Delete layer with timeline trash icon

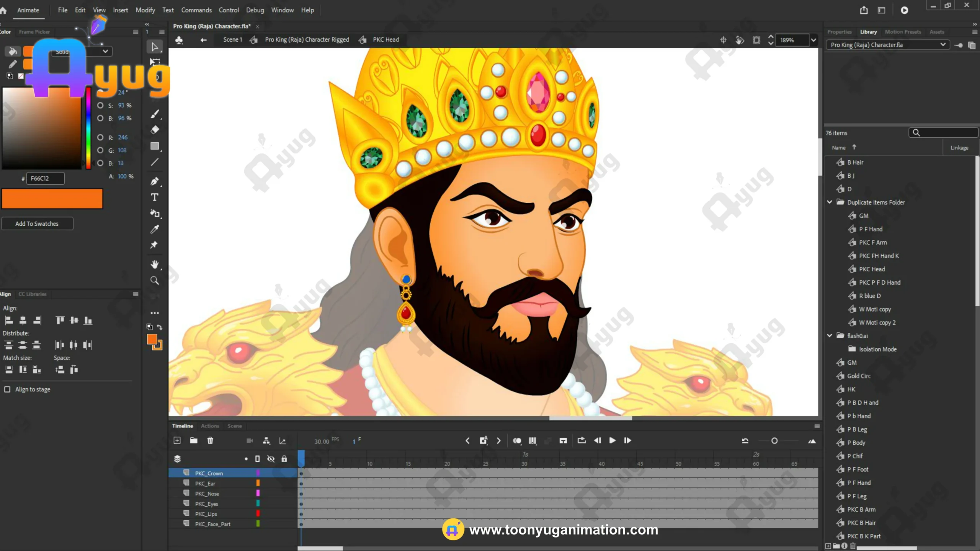(x=210, y=440)
